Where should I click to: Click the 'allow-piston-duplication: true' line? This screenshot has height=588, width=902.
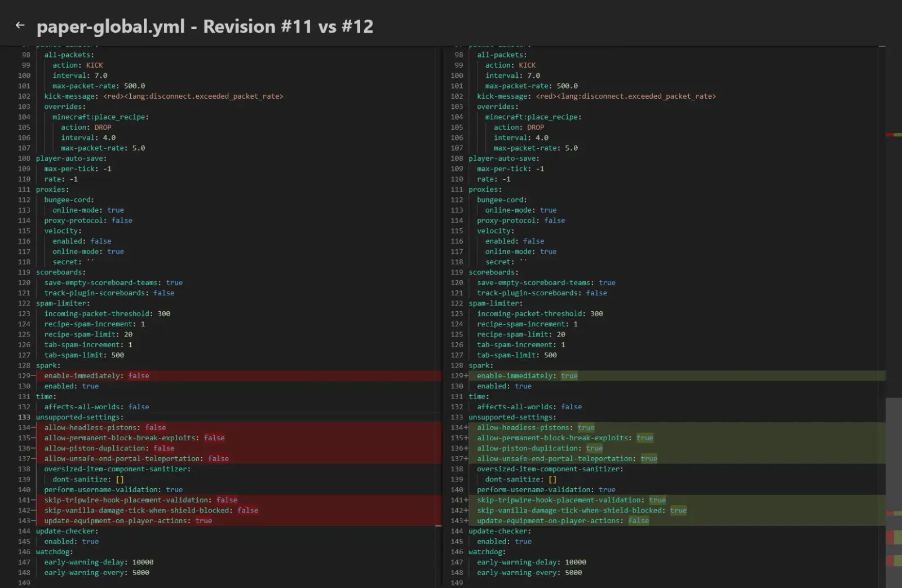point(540,449)
